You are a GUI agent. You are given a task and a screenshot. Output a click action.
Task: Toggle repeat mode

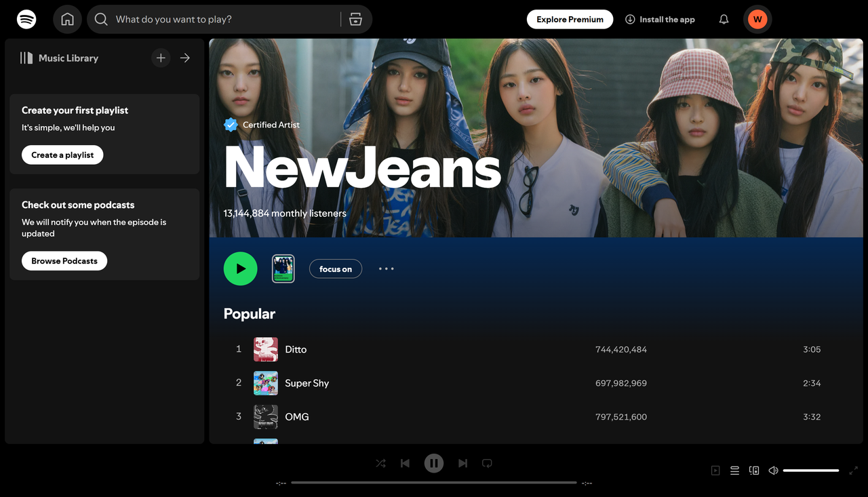pyautogui.click(x=487, y=463)
